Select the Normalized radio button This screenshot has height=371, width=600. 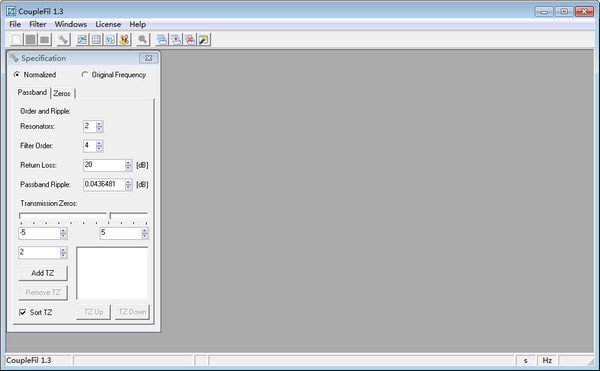(x=16, y=75)
